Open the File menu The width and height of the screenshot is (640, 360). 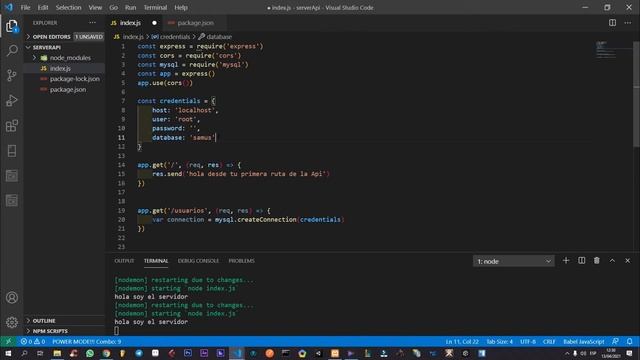pyautogui.click(x=25, y=7)
